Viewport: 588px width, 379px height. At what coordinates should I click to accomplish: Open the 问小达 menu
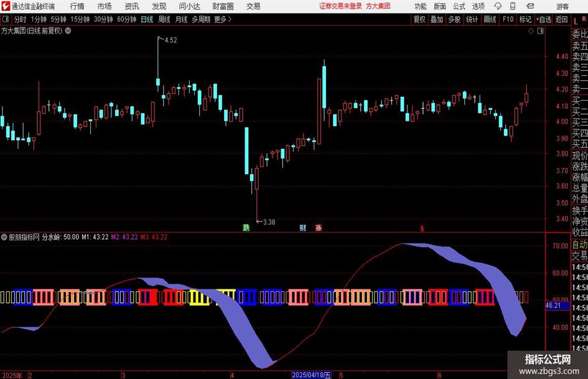click(189, 6)
